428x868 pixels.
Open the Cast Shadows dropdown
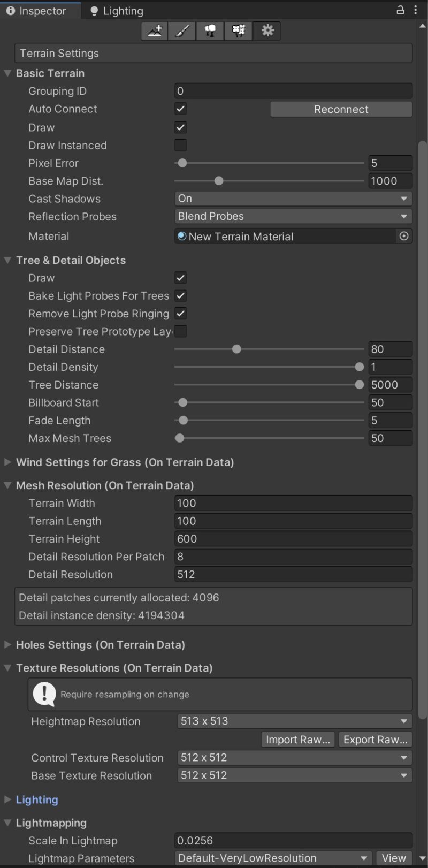(293, 199)
